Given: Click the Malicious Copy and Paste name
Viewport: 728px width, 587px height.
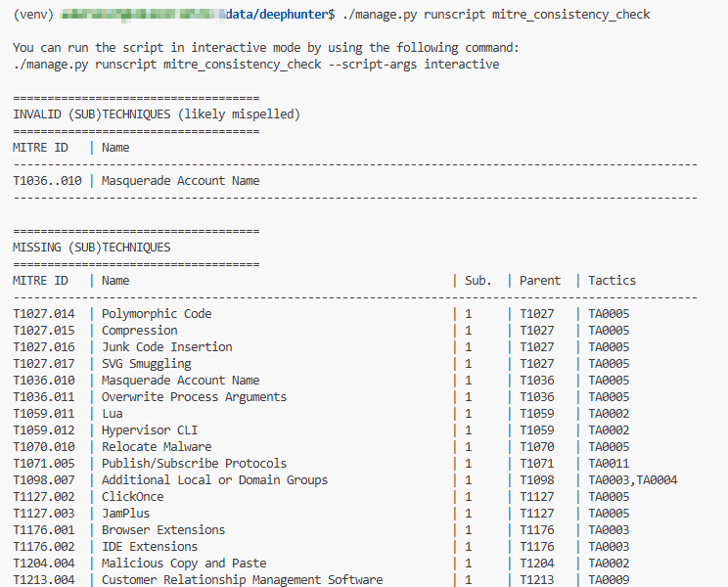Looking at the screenshot, I should pos(184,564).
